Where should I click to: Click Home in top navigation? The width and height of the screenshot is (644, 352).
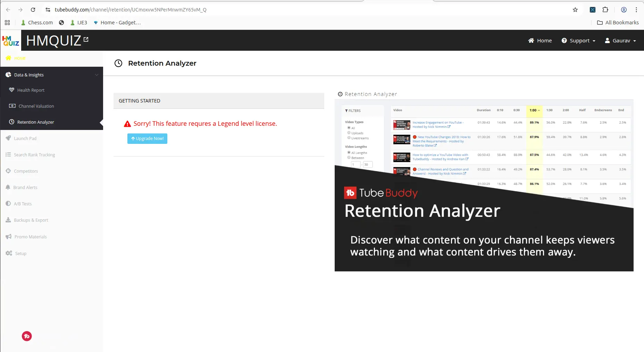click(540, 41)
